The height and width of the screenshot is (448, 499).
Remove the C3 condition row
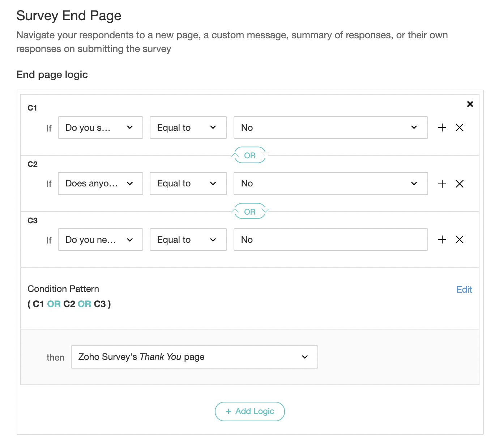tap(459, 240)
